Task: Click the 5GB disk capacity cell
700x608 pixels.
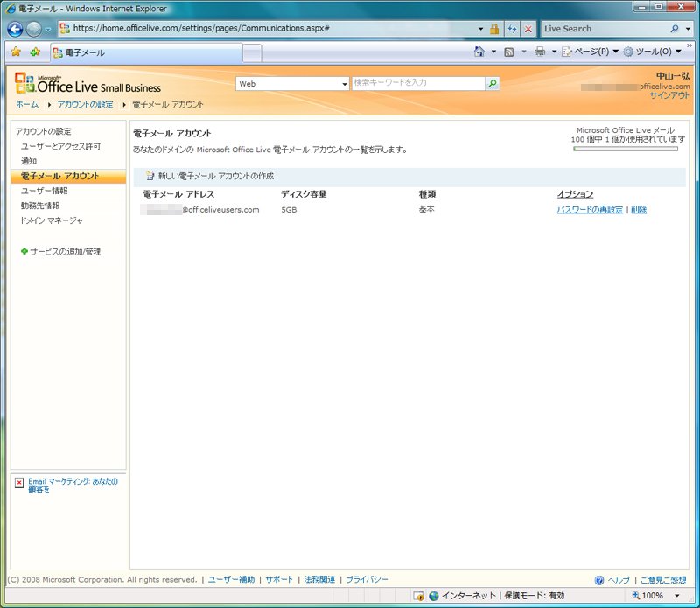Action: click(x=289, y=209)
